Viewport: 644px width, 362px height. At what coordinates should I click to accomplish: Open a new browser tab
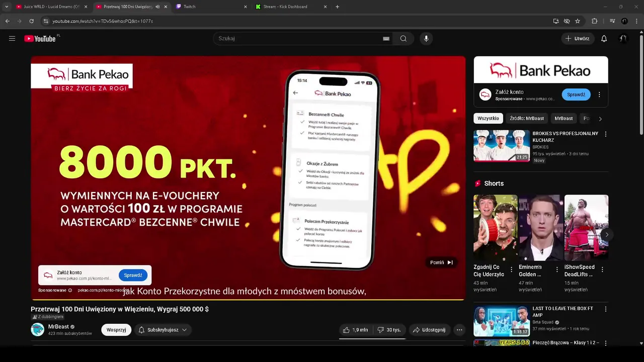coord(337,7)
